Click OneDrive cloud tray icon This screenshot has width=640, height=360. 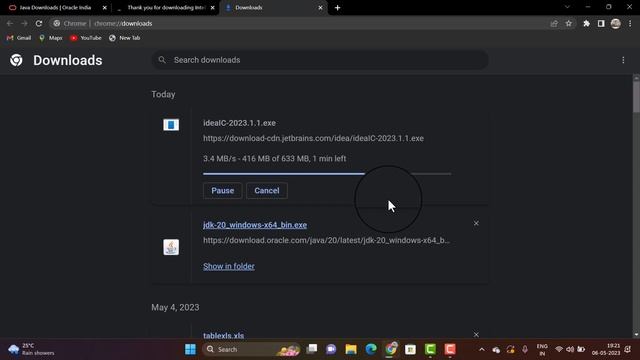pos(496,350)
